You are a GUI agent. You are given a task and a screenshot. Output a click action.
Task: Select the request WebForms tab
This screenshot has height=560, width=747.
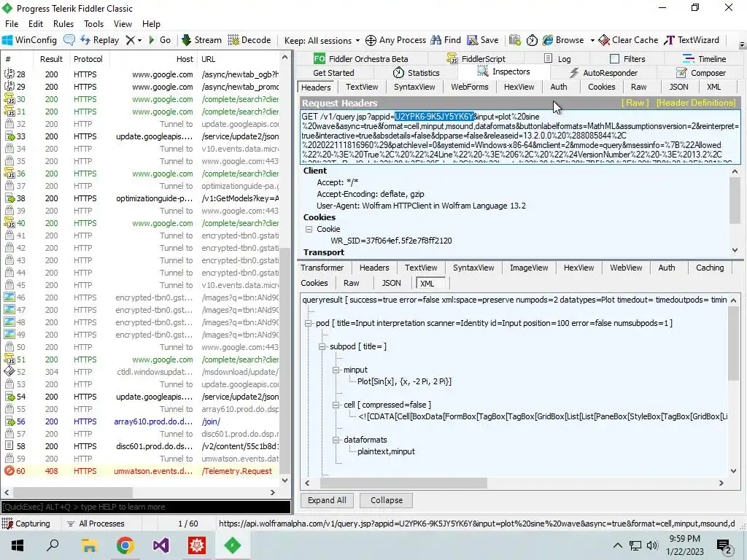[x=470, y=87]
